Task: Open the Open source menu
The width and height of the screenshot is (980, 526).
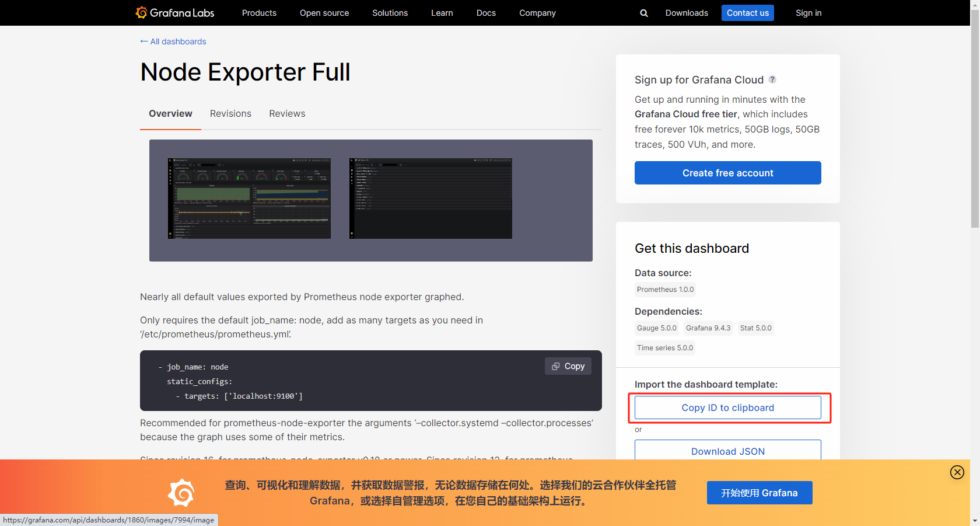Action: (x=324, y=13)
